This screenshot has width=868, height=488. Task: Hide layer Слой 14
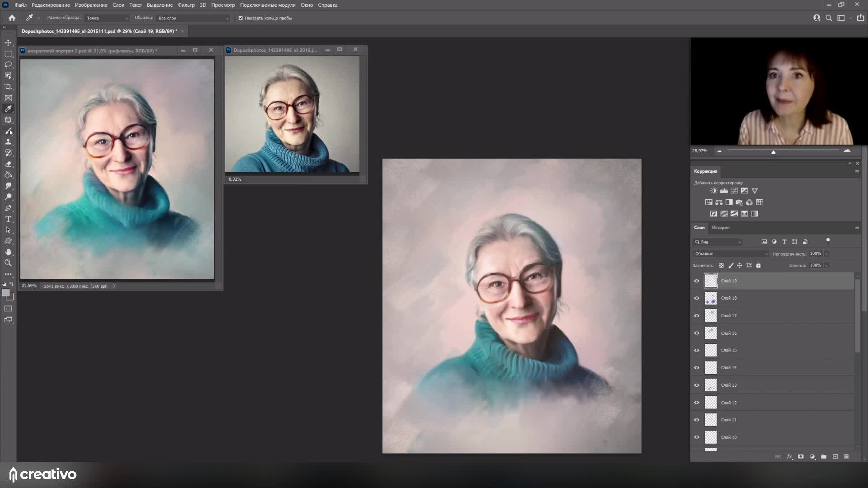(x=697, y=368)
